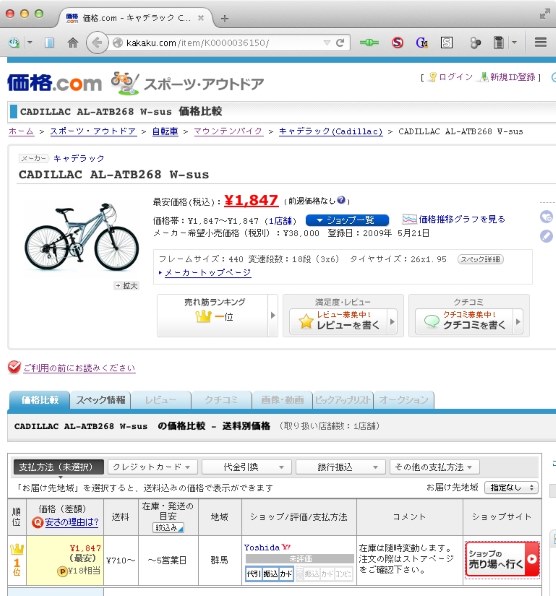Click the キャデラック(Cadillac) breadcrumb link
556x596 pixels.
330,132
